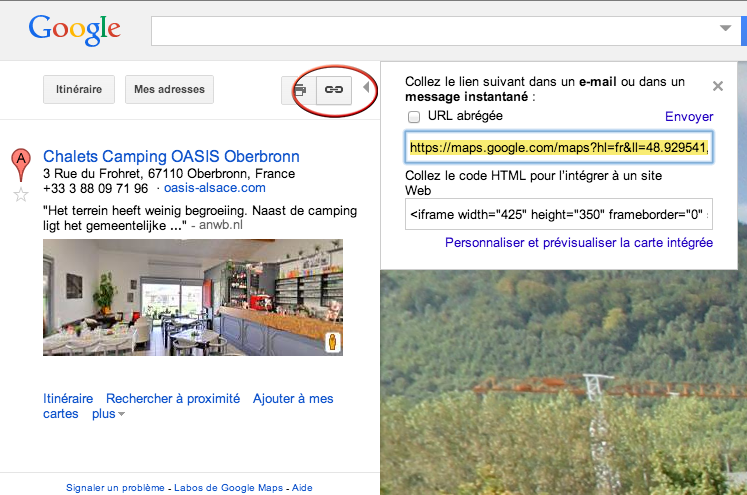Click Ajouter à mes cartes link
This screenshot has width=747, height=495.
coord(188,406)
